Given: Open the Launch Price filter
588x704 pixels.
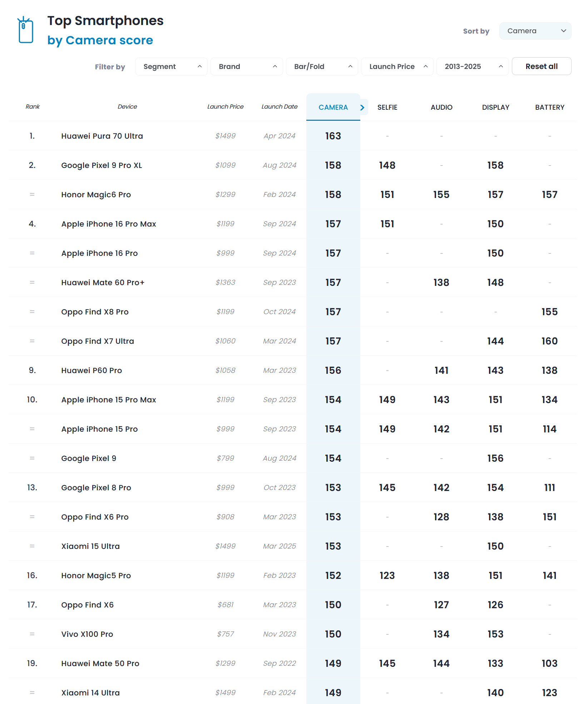Looking at the screenshot, I should 397,67.
